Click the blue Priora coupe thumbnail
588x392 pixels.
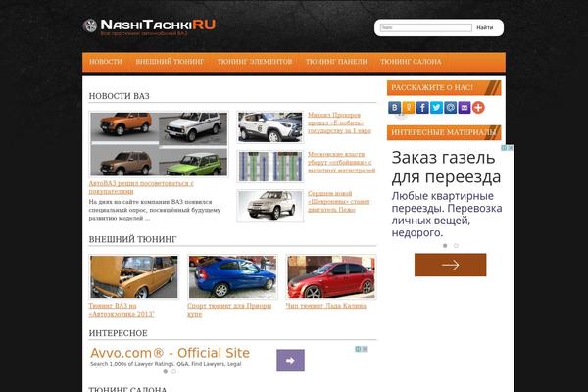[x=232, y=276]
